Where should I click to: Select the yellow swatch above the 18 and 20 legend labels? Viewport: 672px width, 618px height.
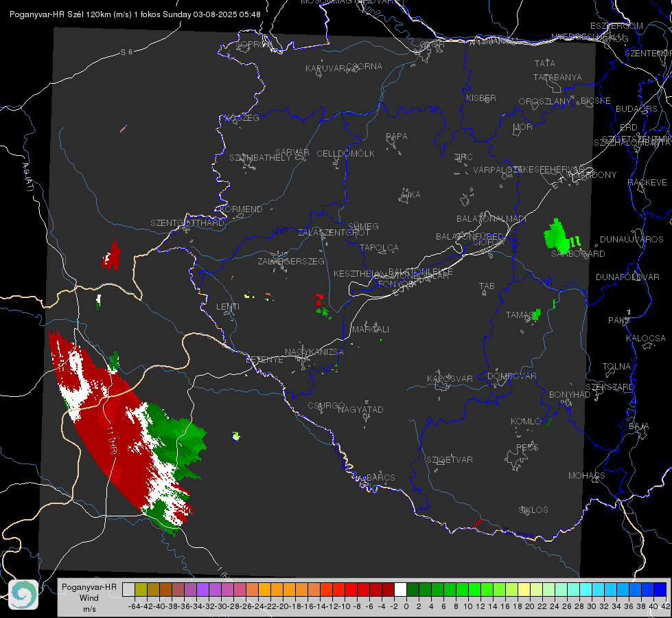(524, 589)
